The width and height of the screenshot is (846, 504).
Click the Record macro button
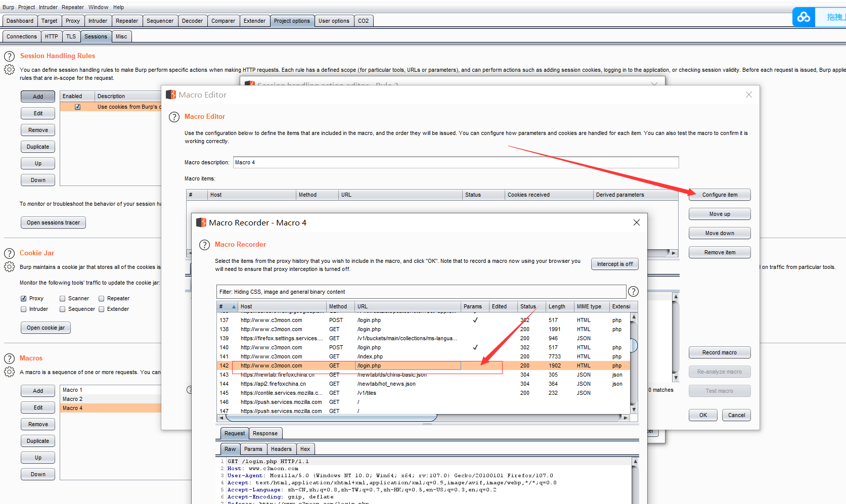click(720, 352)
